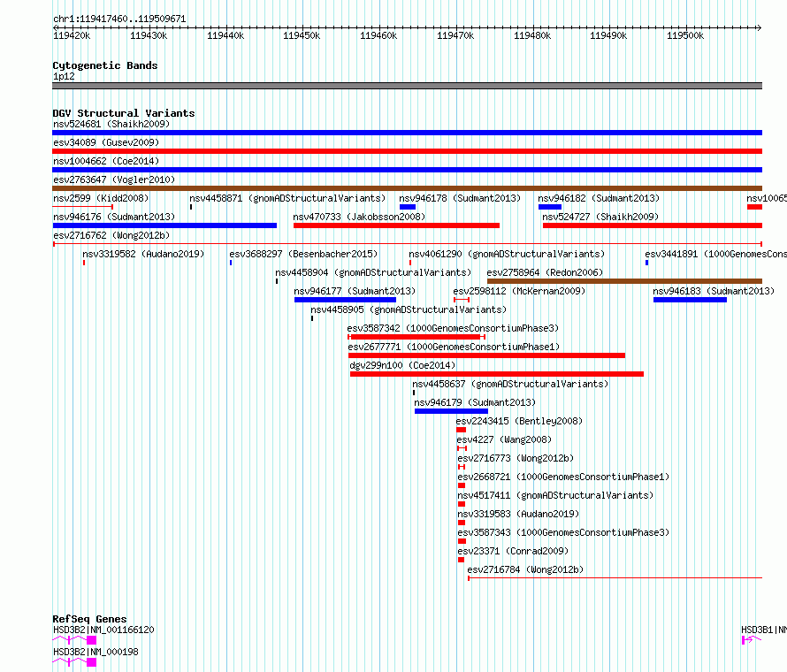This screenshot has width=787, height=672.
Task: Click the magenta HSD3B2 NM_000198 gene glyph
Action: click(74, 662)
